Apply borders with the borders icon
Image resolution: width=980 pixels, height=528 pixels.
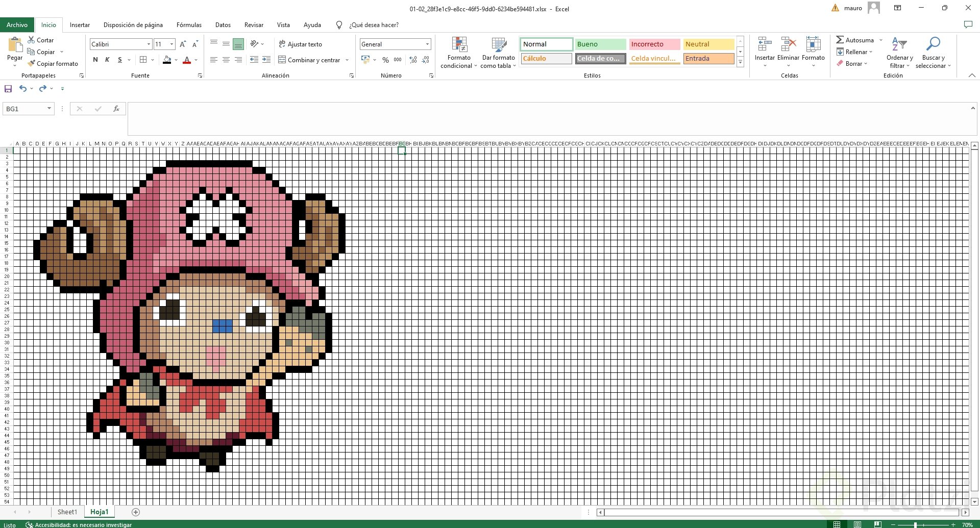click(143, 60)
